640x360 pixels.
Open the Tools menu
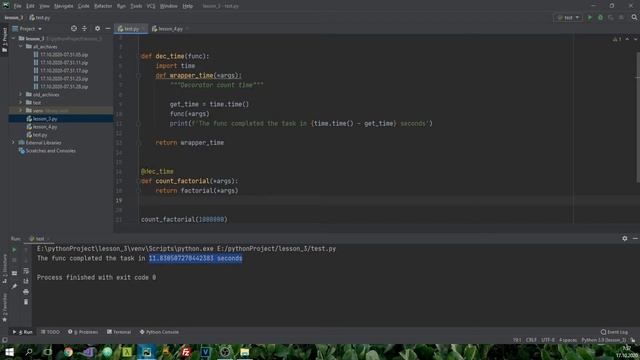click(x=136, y=6)
